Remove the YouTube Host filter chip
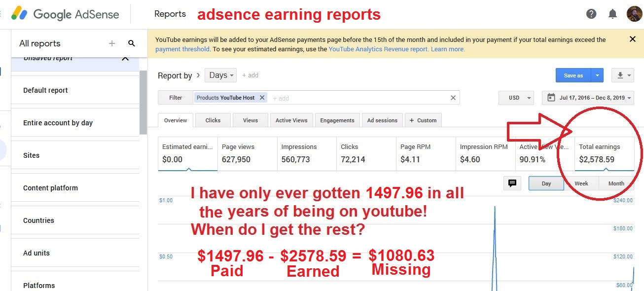 tap(262, 98)
